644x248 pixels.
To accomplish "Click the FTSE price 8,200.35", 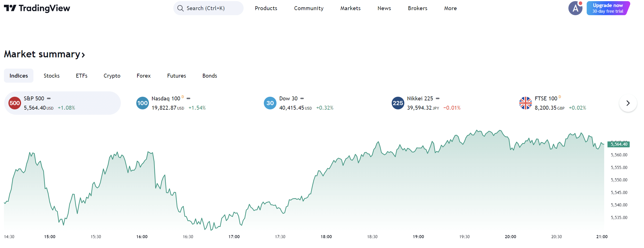I will (546, 108).
